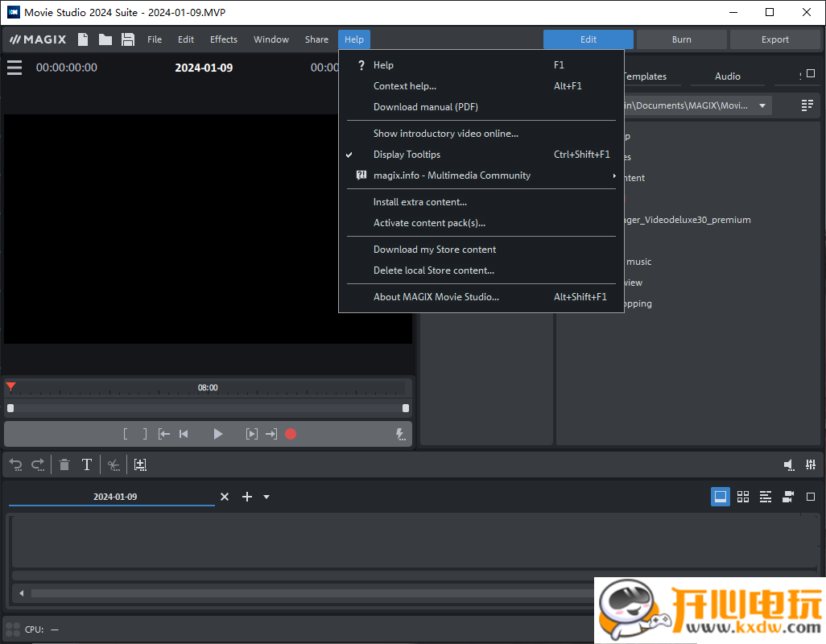Jump to range start
This screenshot has width=826, height=644.
[x=163, y=434]
